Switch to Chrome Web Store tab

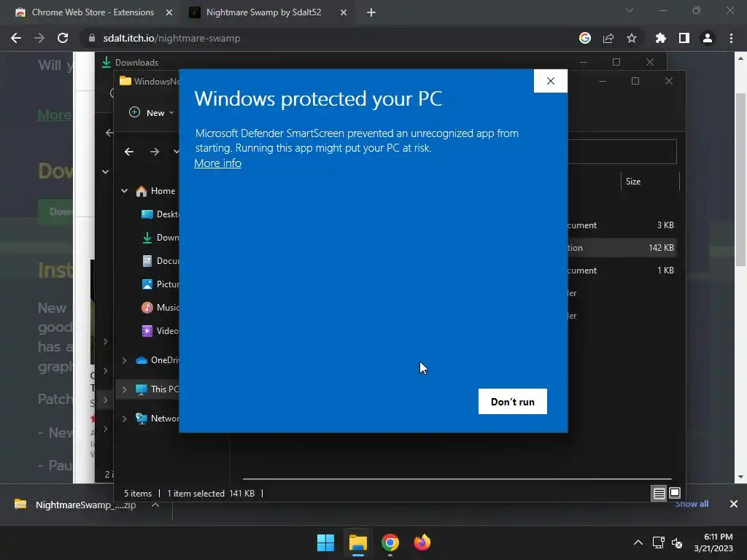tap(93, 12)
